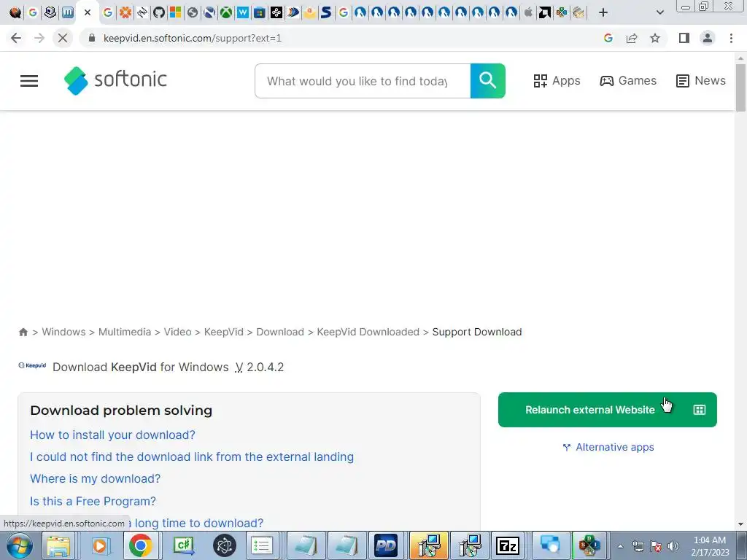Click the home icon in breadcrumb
Screen dimensions: 747x560
pyautogui.click(x=23, y=332)
